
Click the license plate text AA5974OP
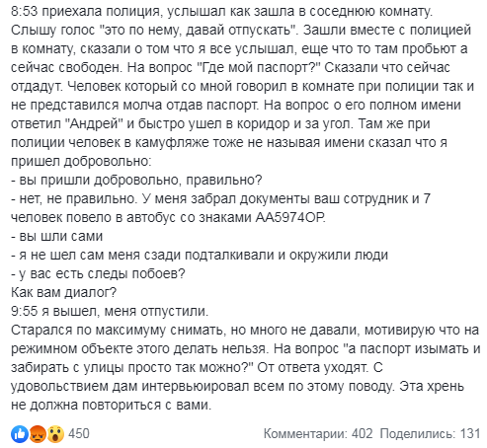pyautogui.click(x=290, y=217)
